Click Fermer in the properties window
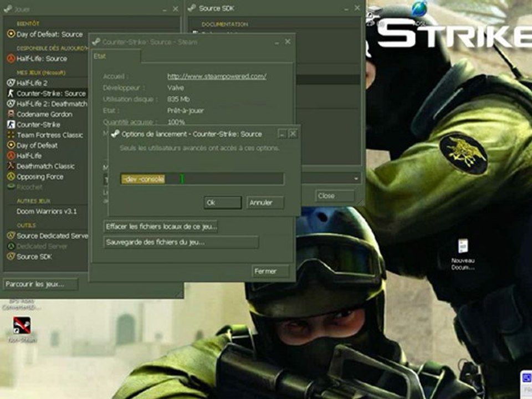 point(270,271)
